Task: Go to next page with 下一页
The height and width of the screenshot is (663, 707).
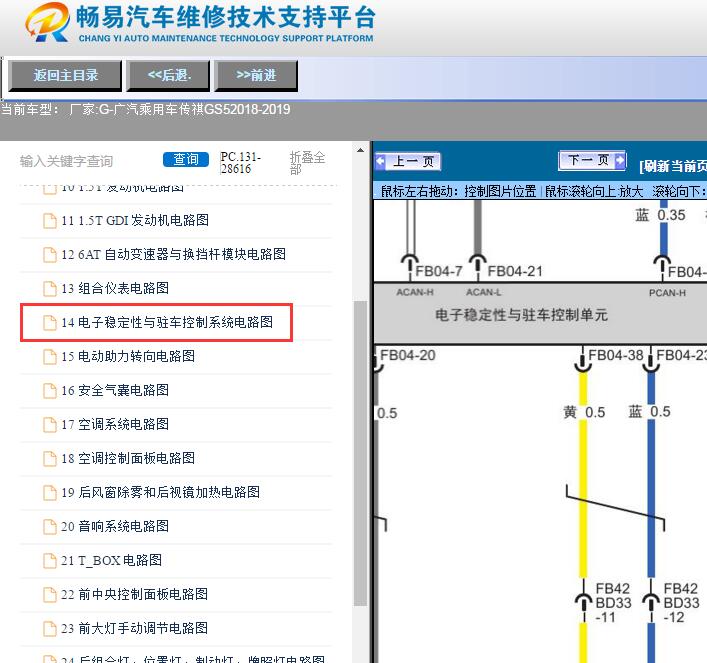Action: point(592,160)
